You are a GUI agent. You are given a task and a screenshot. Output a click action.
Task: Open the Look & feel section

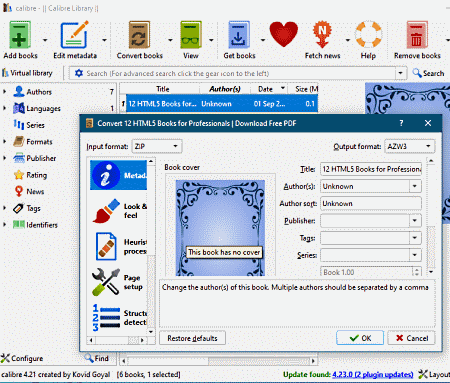(118, 211)
